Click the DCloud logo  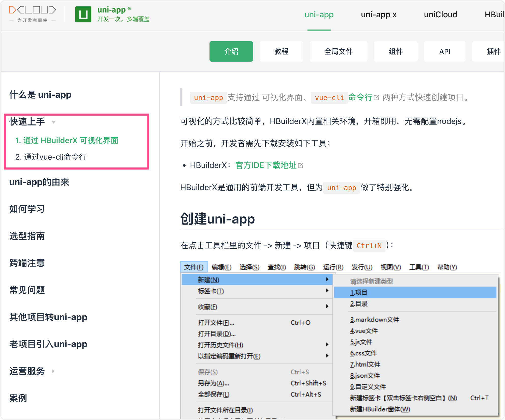[x=32, y=14]
